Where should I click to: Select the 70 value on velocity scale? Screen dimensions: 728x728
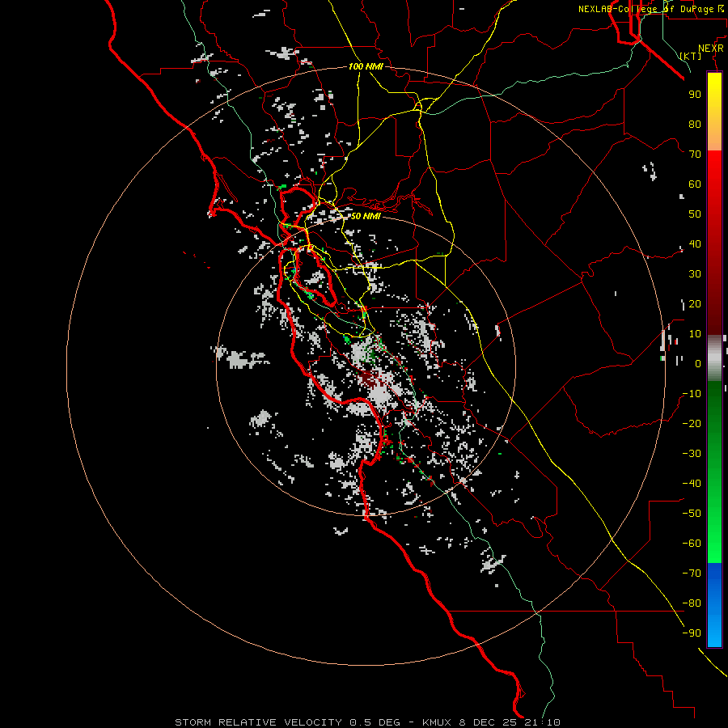[695, 154]
